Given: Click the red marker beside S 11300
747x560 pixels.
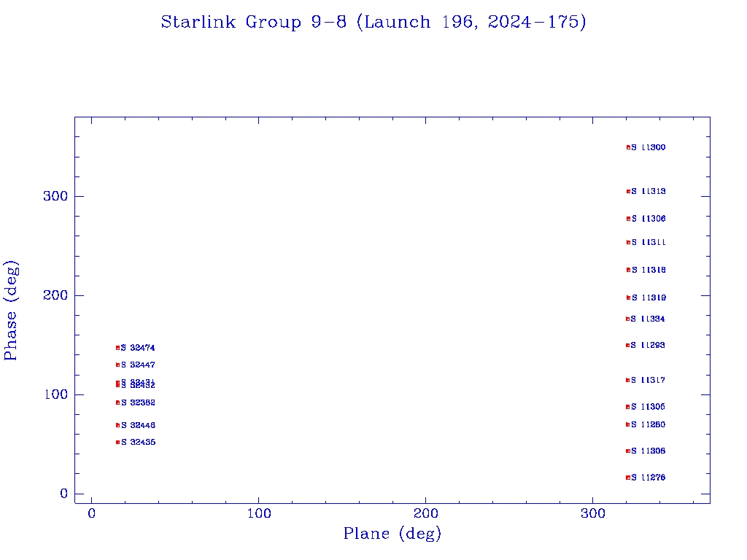Looking at the screenshot, I should (x=628, y=147).
